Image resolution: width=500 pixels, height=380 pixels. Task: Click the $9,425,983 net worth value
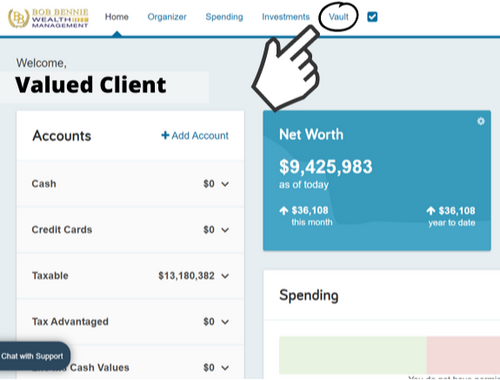tap(326, 167)
